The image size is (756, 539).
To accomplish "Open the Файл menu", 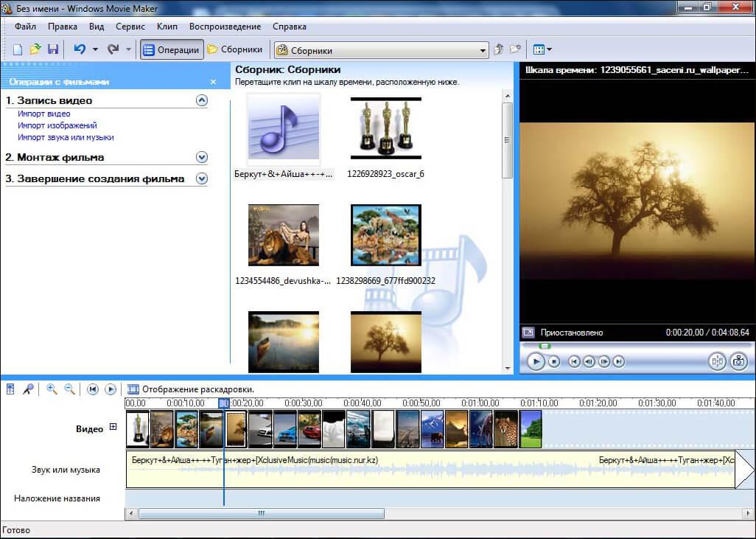I will tap(25, 27).
